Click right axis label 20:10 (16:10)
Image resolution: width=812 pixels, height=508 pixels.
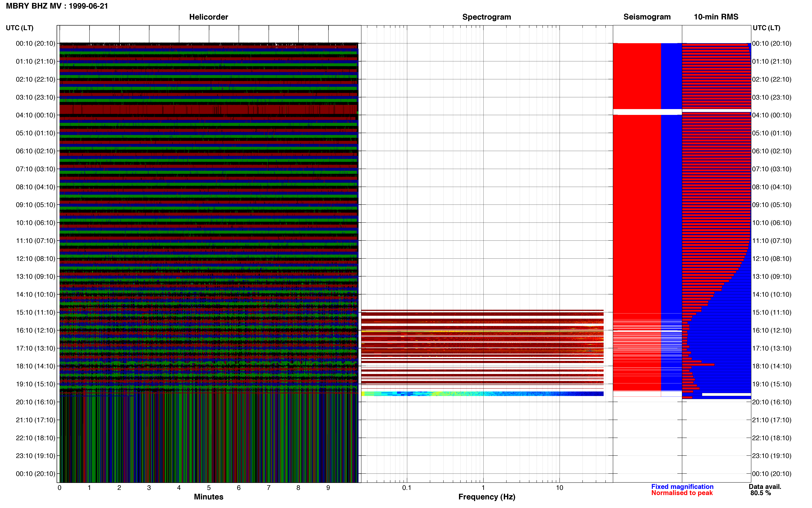[x=772, y=402]
